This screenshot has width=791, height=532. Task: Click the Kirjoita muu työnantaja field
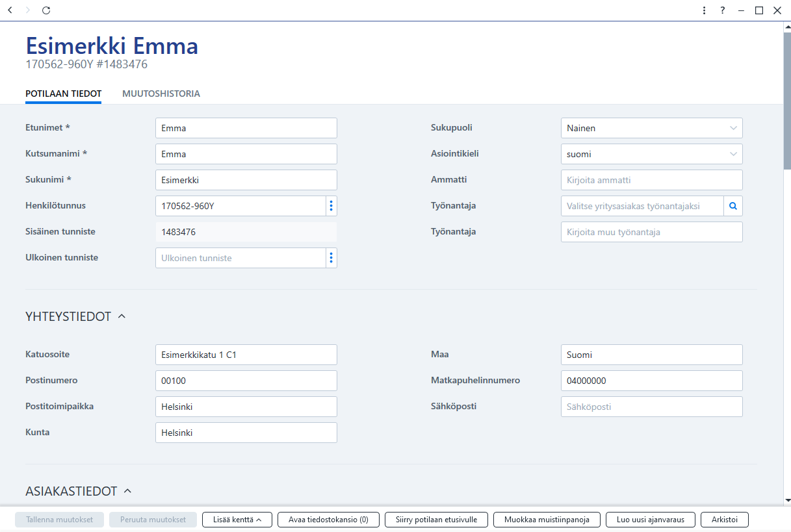pos(651,232)
